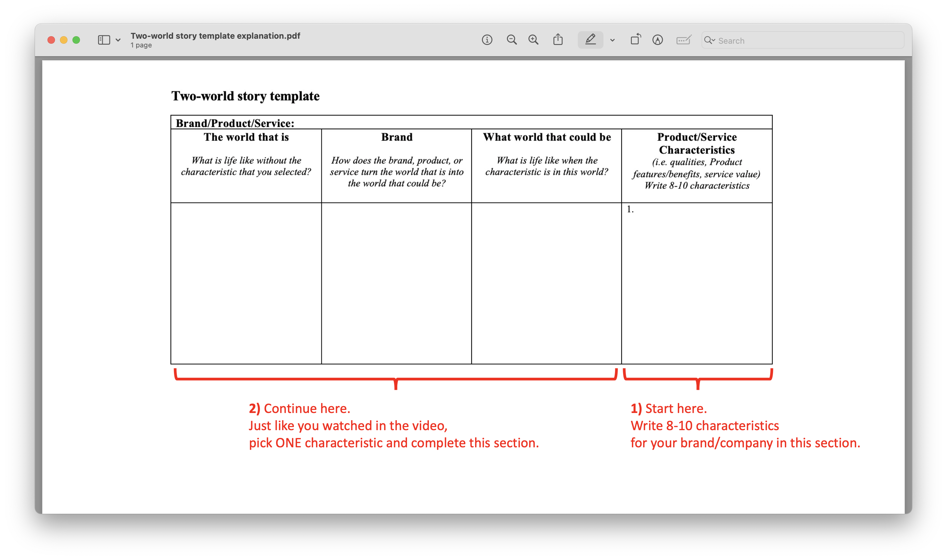Rotate the page with the rotate icon
Screen dimensions: 947x560
[x=636, y=39]
